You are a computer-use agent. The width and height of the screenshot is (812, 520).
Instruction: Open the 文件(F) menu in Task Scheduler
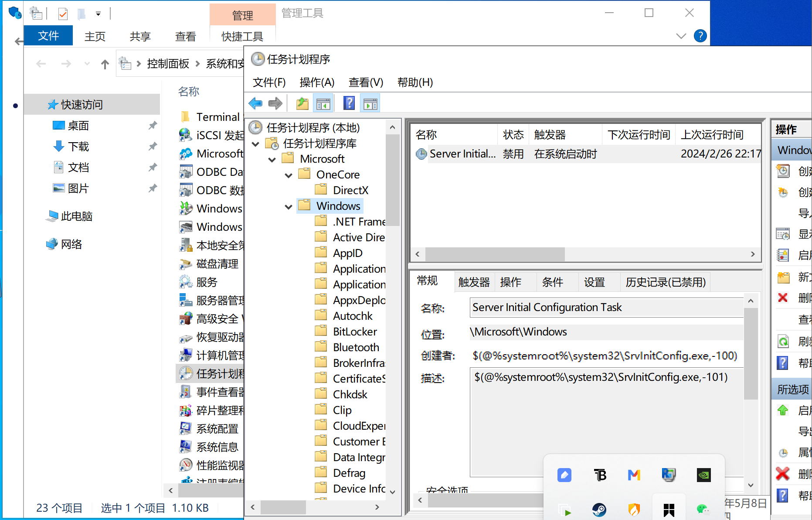pyautogui.click(x=269, y=82)
